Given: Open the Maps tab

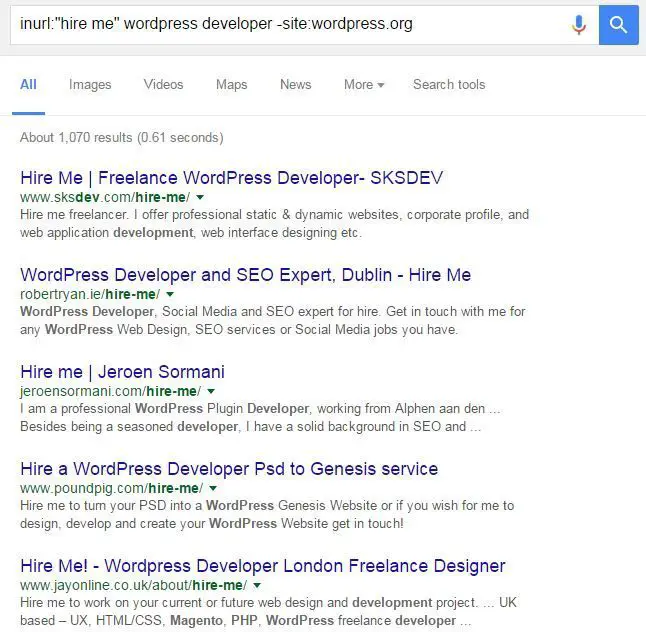Looking at the screenshot, I should [x=232, y=85].
